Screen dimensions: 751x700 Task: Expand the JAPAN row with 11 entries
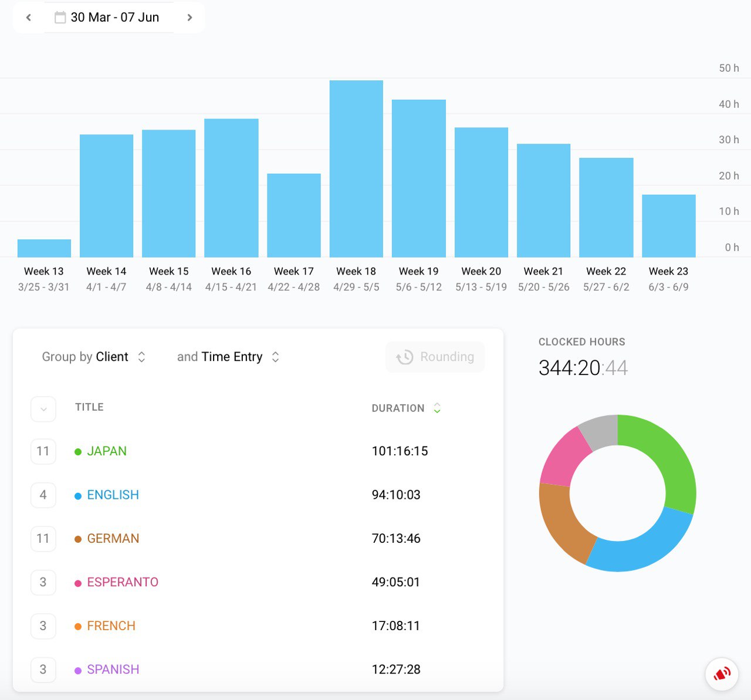pyautogui.click(x=43, y=451)
